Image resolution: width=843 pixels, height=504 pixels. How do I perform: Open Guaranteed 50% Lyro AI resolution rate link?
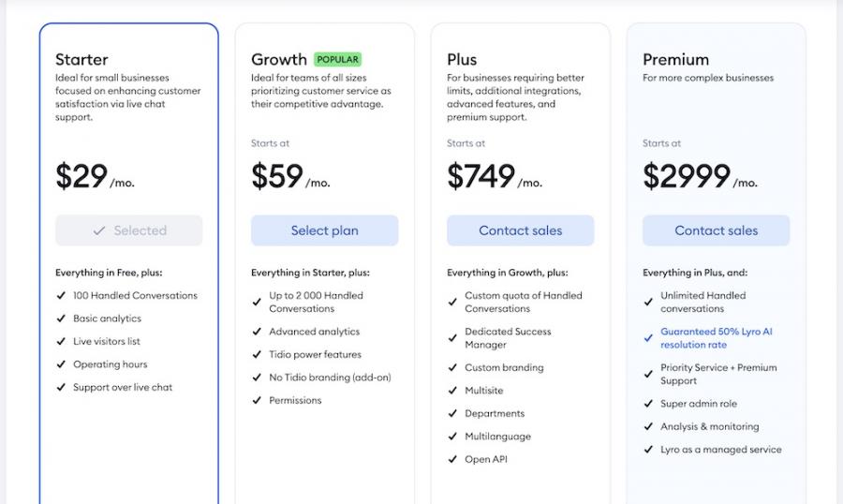coord(716,338)
